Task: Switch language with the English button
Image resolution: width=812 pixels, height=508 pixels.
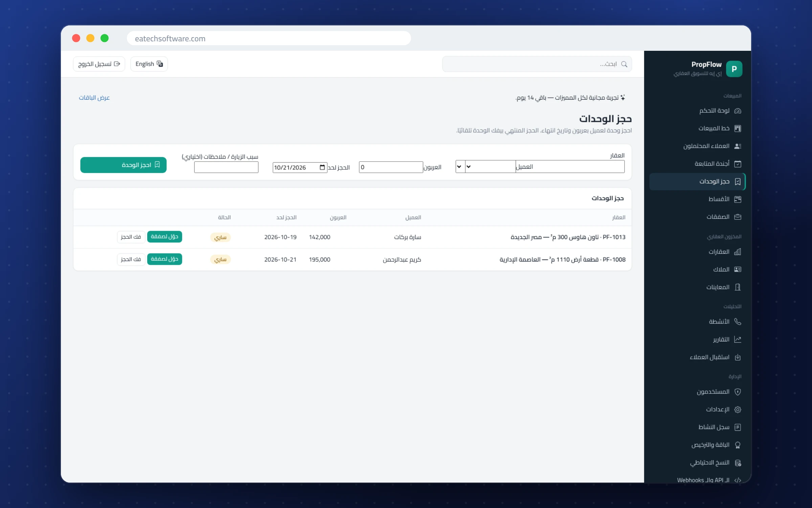Action: 149,64
